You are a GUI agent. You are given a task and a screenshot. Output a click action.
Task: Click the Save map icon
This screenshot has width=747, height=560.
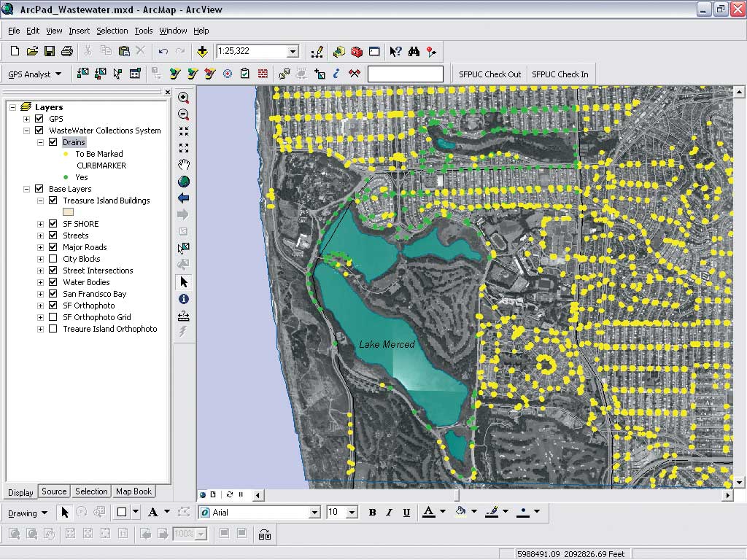(50, 51)
